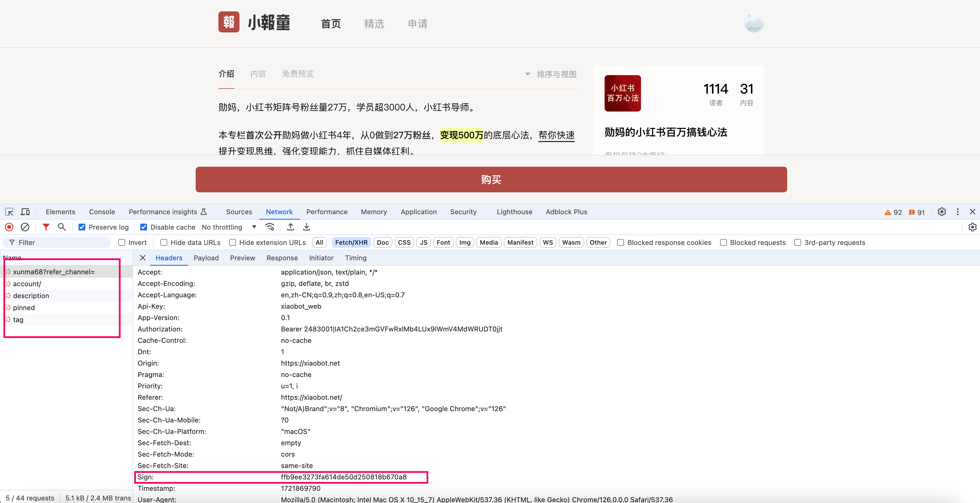Check Blocked requests

click(x=723, y=242)
